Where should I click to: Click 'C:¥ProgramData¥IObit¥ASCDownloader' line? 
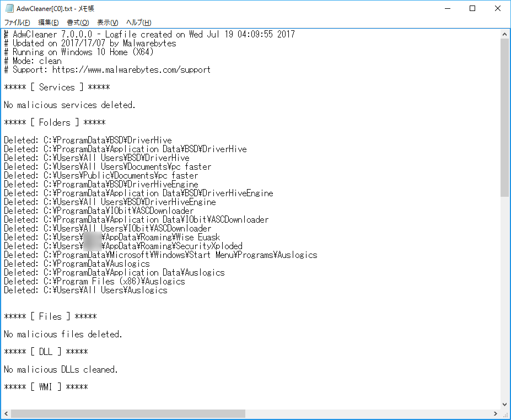(99, 211)
